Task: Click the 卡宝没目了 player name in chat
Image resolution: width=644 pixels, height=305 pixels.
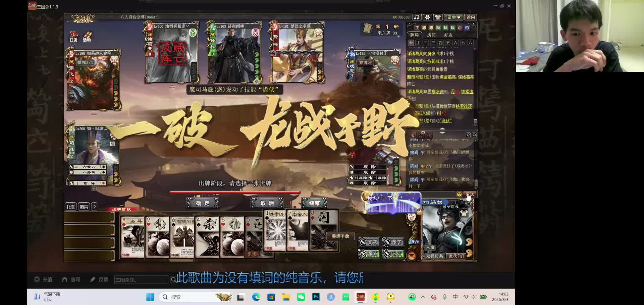Action: click(444, 166)
